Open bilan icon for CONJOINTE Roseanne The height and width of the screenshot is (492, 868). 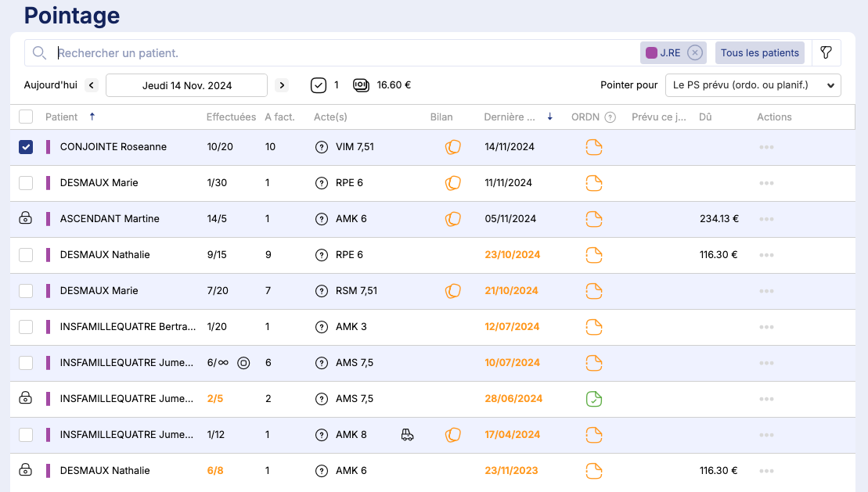[452, 147]
